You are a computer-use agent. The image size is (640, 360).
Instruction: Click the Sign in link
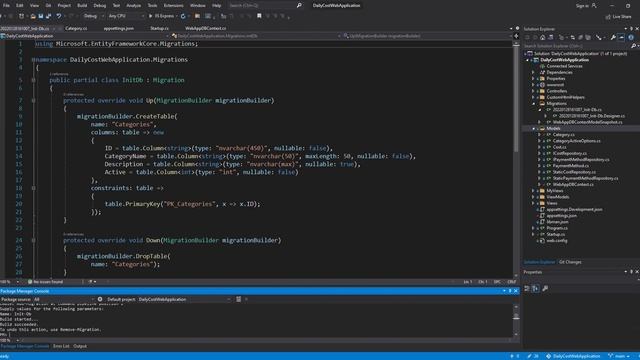[x=582, y=6]
